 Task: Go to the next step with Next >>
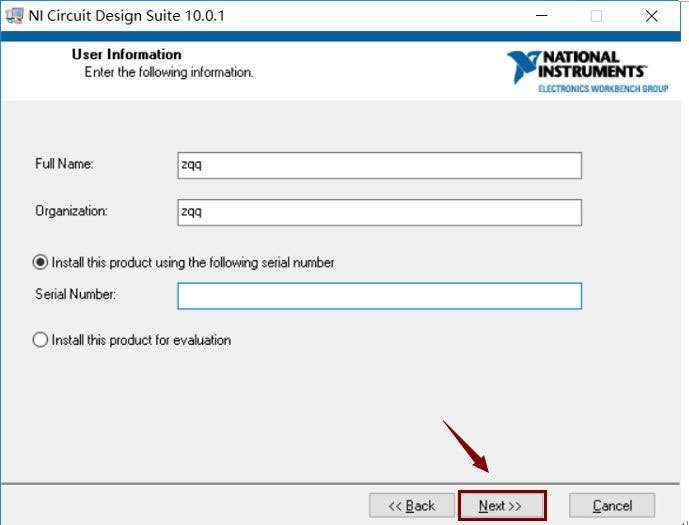[502, 505]
